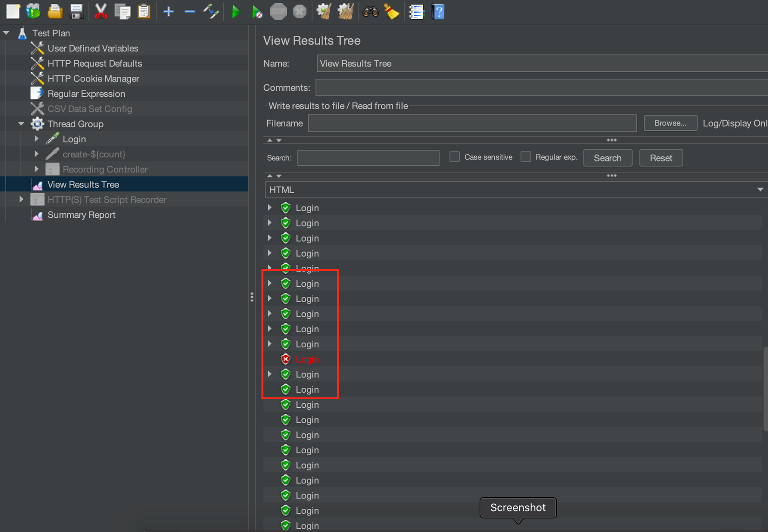The width and height of the screenshot is (768, 532).
Task: Select the failed red Login result
Action: (x=307, y=359)
